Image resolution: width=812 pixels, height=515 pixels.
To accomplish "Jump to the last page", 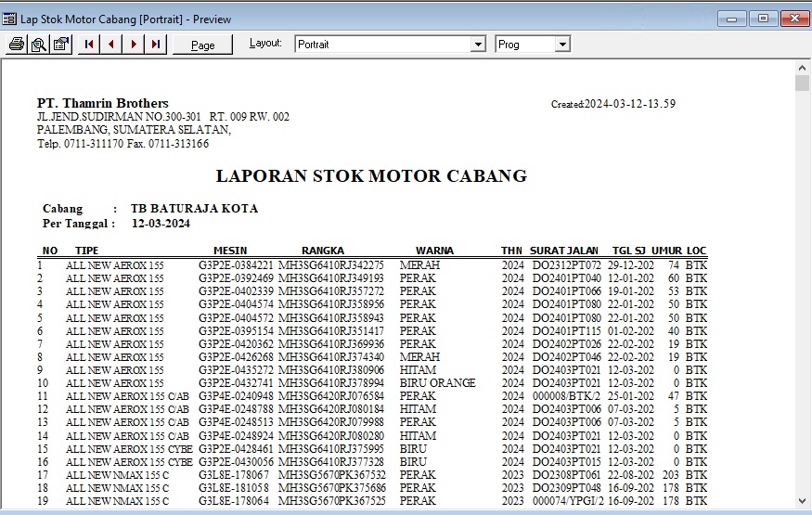I will pyautogui.click(x=156, y=44).
